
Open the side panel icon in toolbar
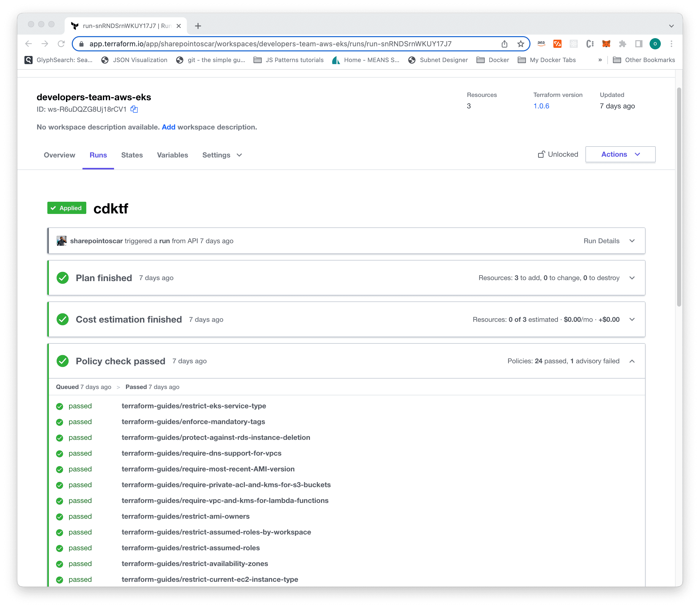tap(639, 44)
